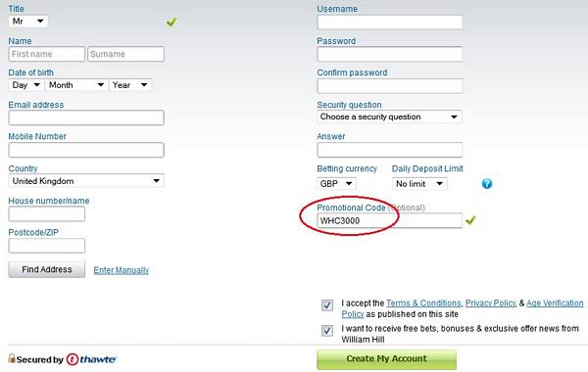This screenshot has height=372, width=588.
Task: Toggle the Terms & Conditions acceptance checkbox
Action: coord(327,305)
